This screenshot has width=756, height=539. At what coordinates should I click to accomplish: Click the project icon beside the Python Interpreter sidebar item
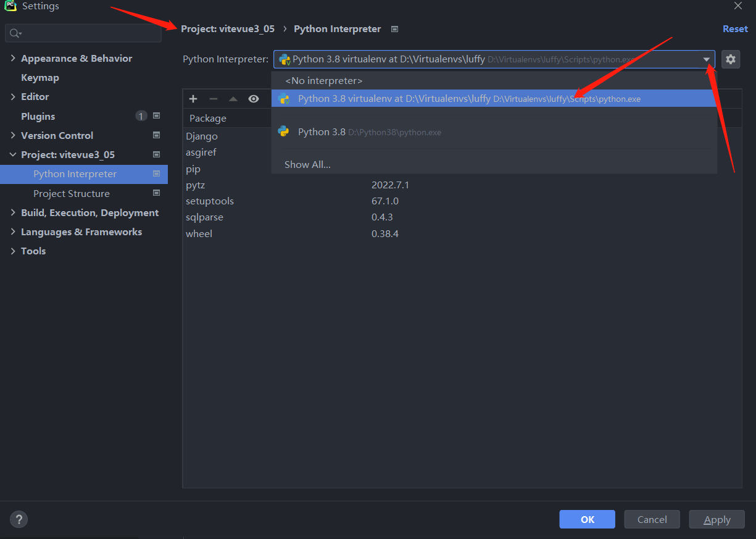156,173
